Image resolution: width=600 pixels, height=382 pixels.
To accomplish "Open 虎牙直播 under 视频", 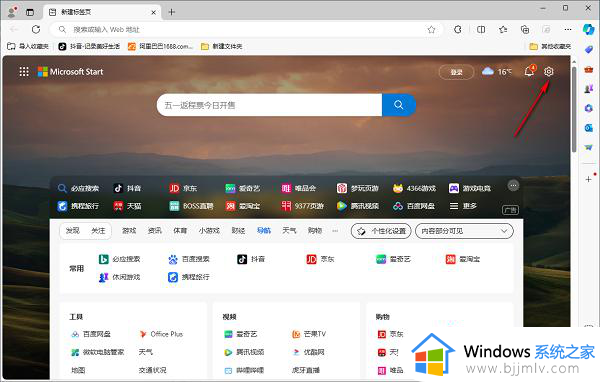I will pyautogui.click(x=306, y=370).
